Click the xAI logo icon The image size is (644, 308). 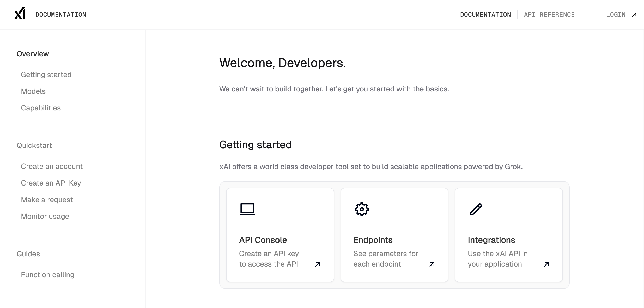tap(20, 13)
